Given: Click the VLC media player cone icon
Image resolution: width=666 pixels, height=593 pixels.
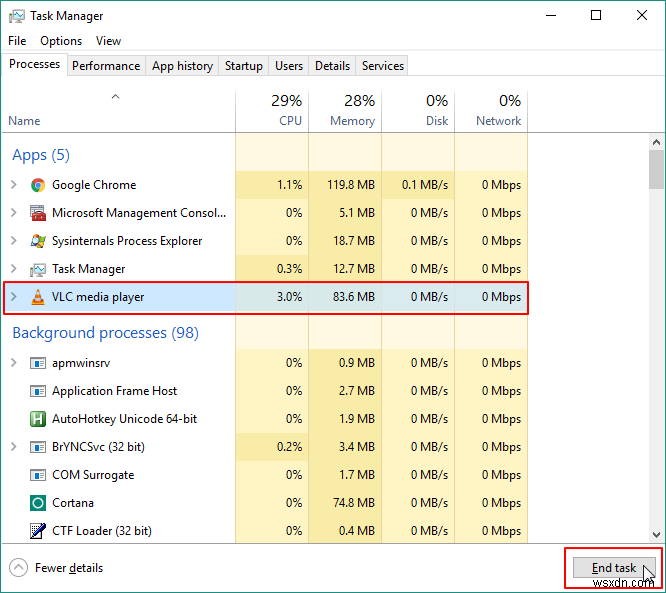Looking at the screenshot, I should (x=38, y=297).
